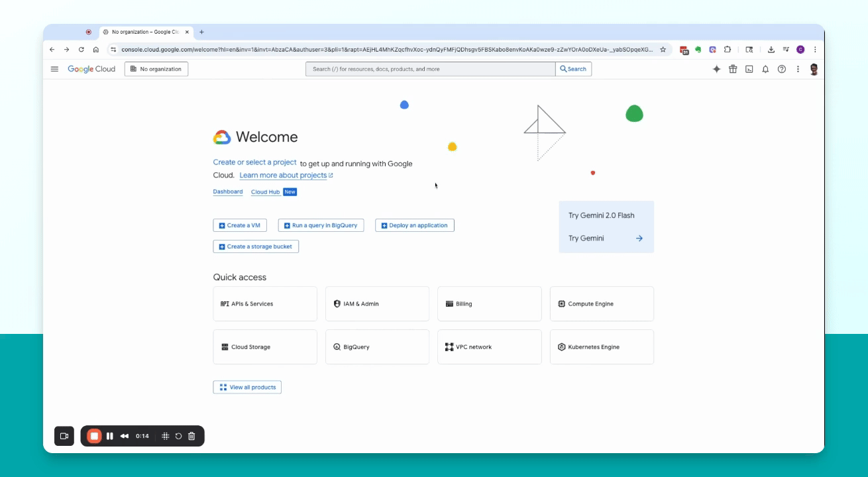Click Create a storage bucket
Screen dimensions: 868x477
point(256,246)
